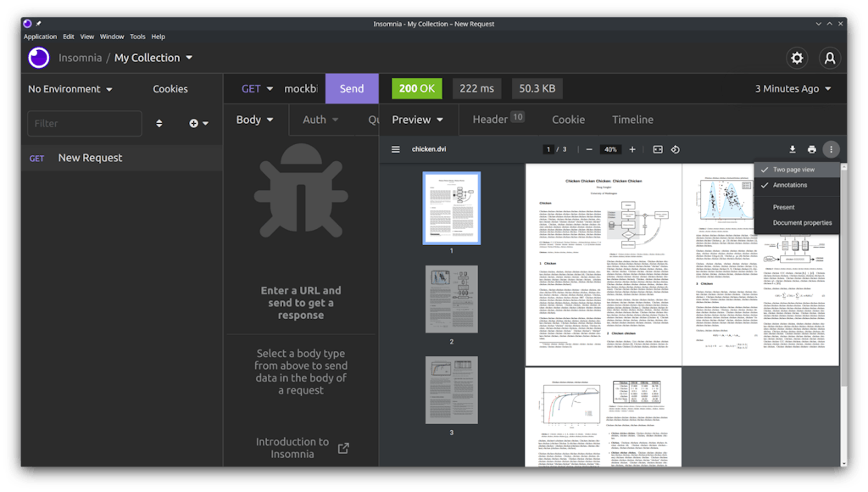Switch to the Timeline tab
The image size is (868, 492).
632,120
